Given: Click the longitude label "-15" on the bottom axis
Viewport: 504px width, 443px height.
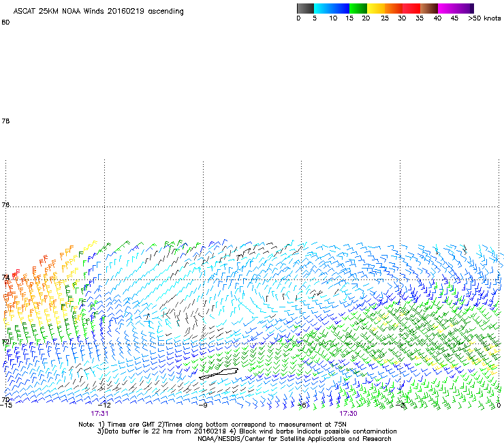Looking at the screenshot, I should (5, 406).
